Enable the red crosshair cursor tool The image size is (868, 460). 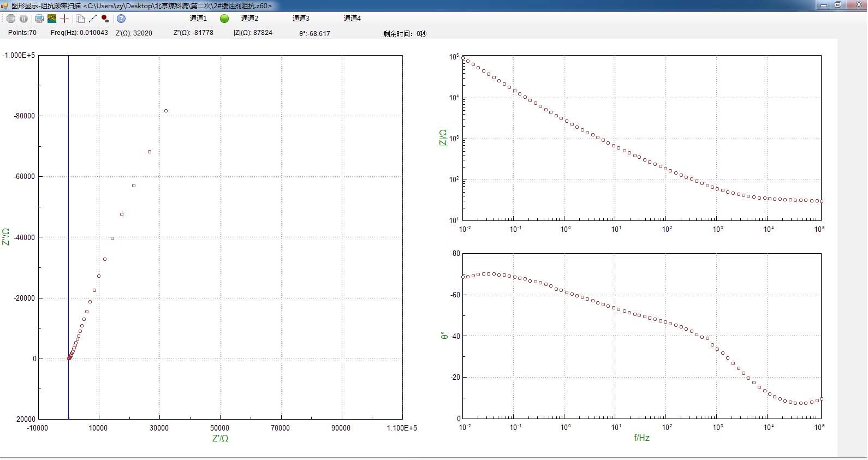[x=64, y=19]
